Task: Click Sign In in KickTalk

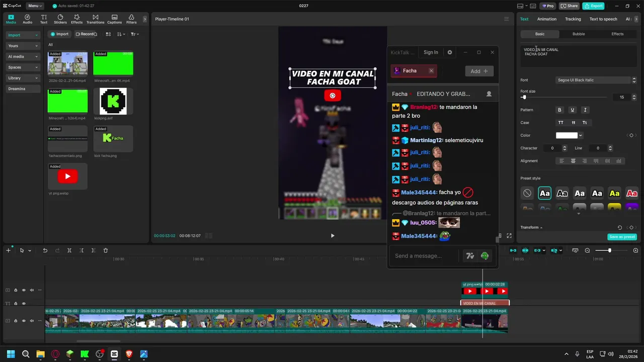Action: coord(431,52)
